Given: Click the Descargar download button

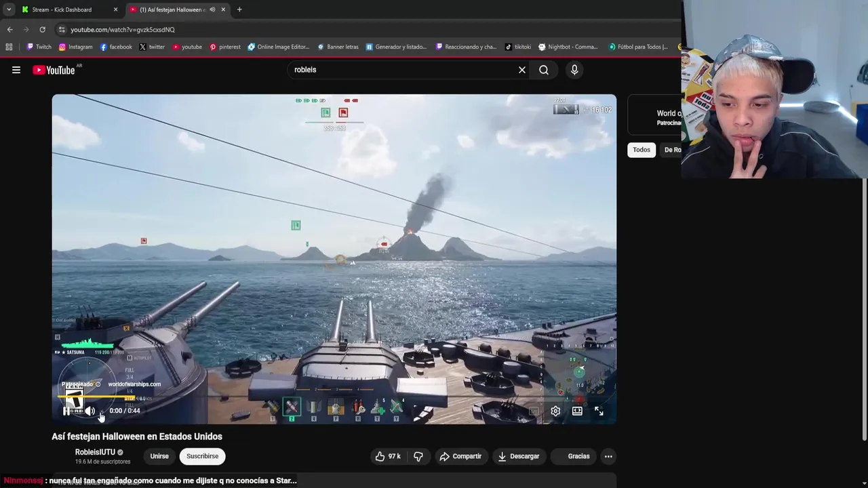Looking at the screenshot, I should (519, 456).
